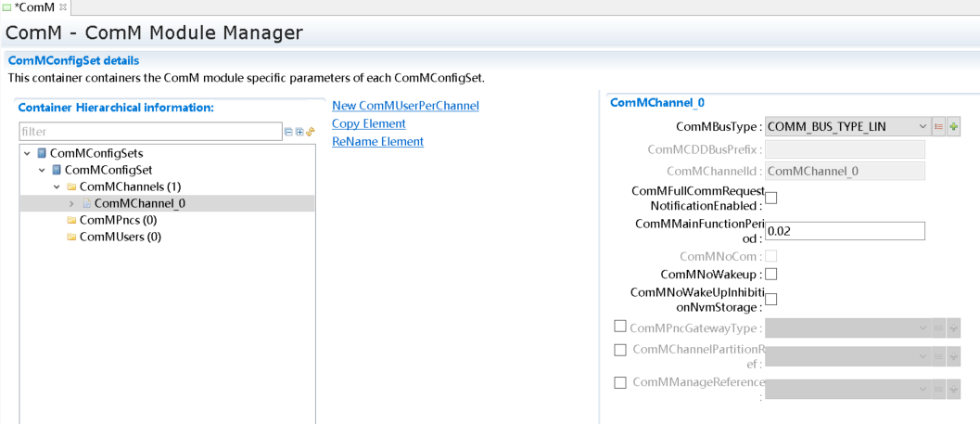Check ComMNoWakeUpInhibitionNvmStorage option
The width and height of the screenshot is (980, 424).
[x=771, y=299]
